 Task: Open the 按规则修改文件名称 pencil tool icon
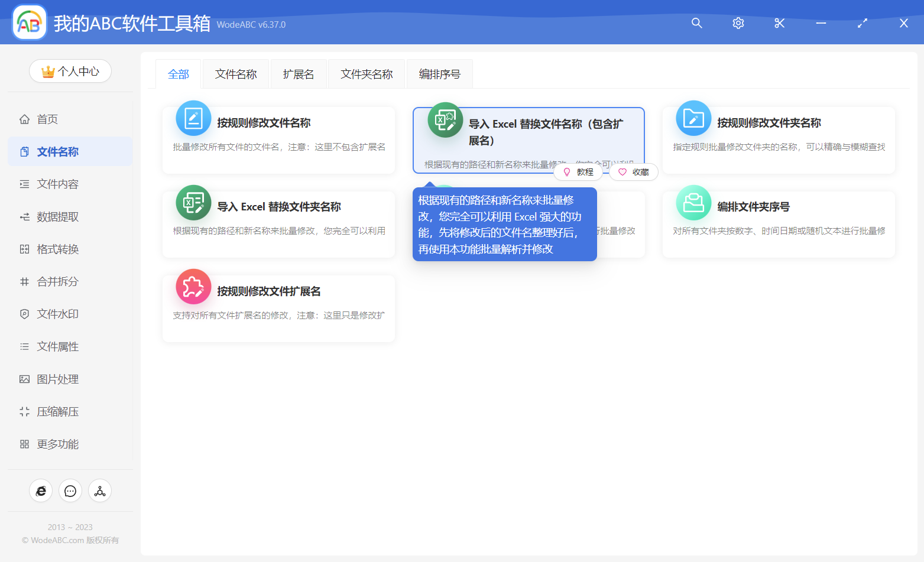(193, 118)
